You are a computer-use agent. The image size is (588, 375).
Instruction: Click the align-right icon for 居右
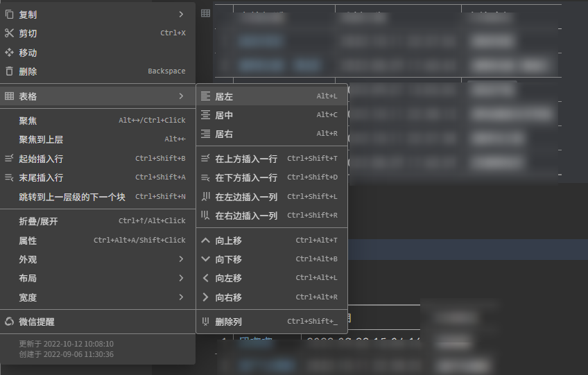tap(205, 134)
